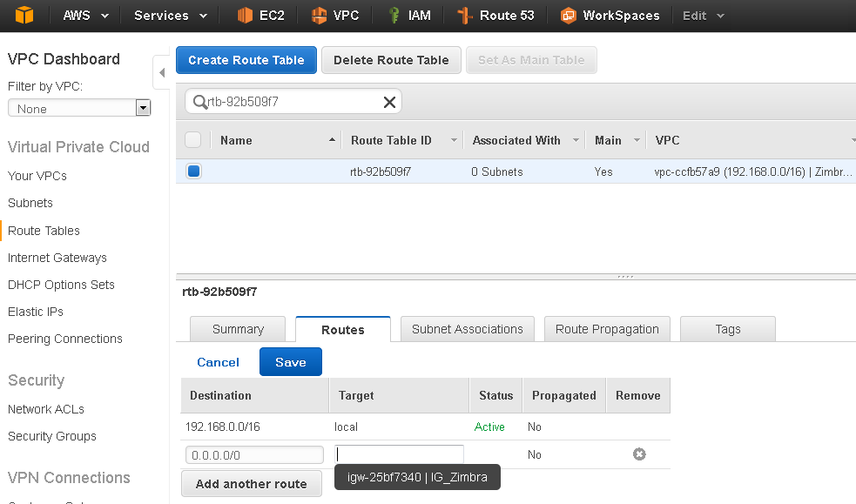This screenshot has width=856, height=504.
Task: Open Internet Gateways in sidebar
Action: (57, 258)
